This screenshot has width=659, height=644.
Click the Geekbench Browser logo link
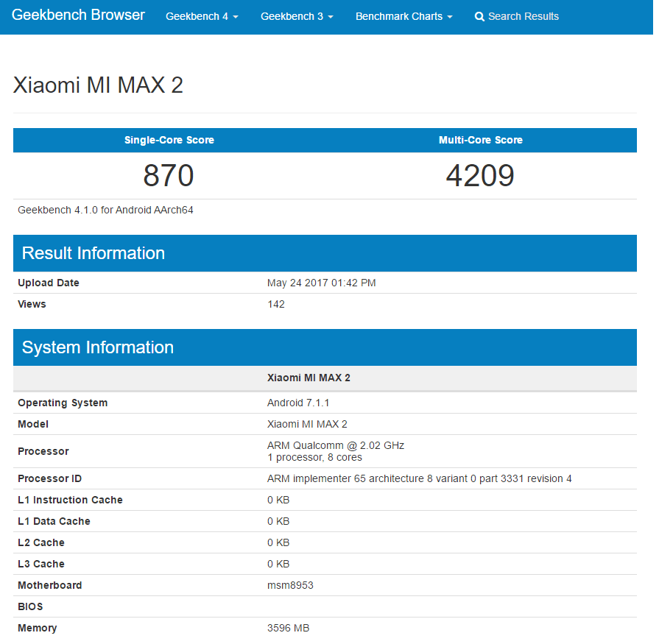78,15
